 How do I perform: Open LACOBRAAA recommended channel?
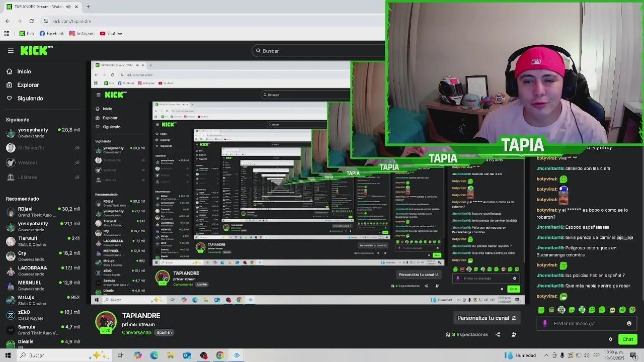point(43,270)
